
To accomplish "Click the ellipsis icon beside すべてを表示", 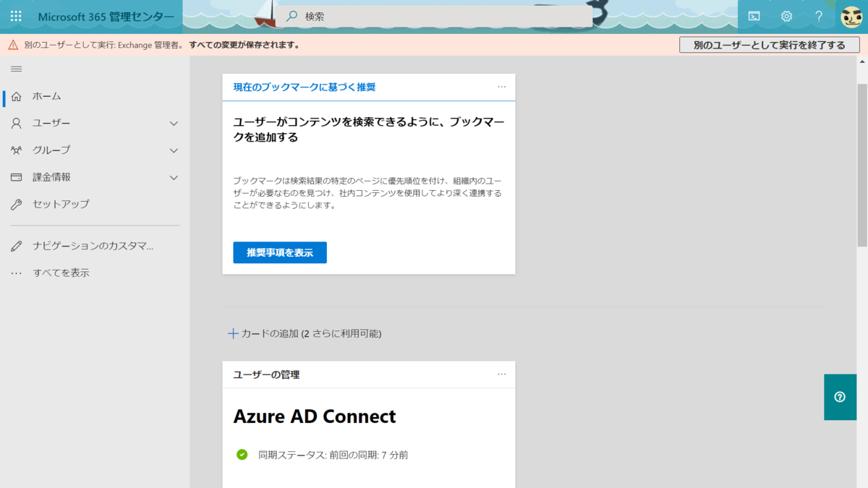I will [x=16, y=273].
